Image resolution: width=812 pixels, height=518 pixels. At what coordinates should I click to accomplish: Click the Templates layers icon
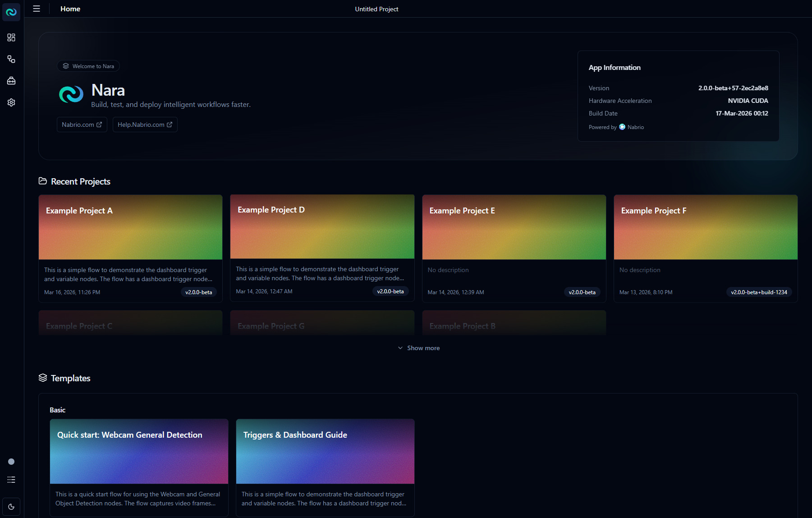click(43, 378)
